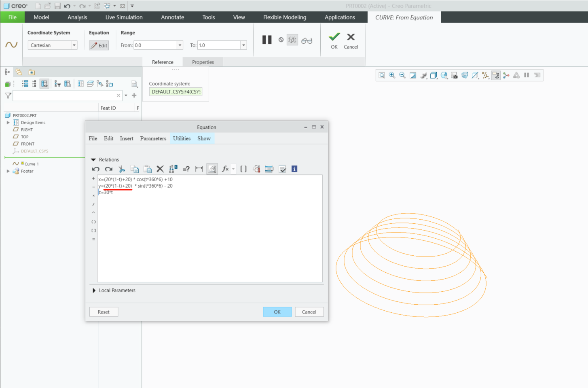The width and height of the screenshot is (588, 388).
Task: Open quick access toolbar customize arrow
Action: pos(132,6)
